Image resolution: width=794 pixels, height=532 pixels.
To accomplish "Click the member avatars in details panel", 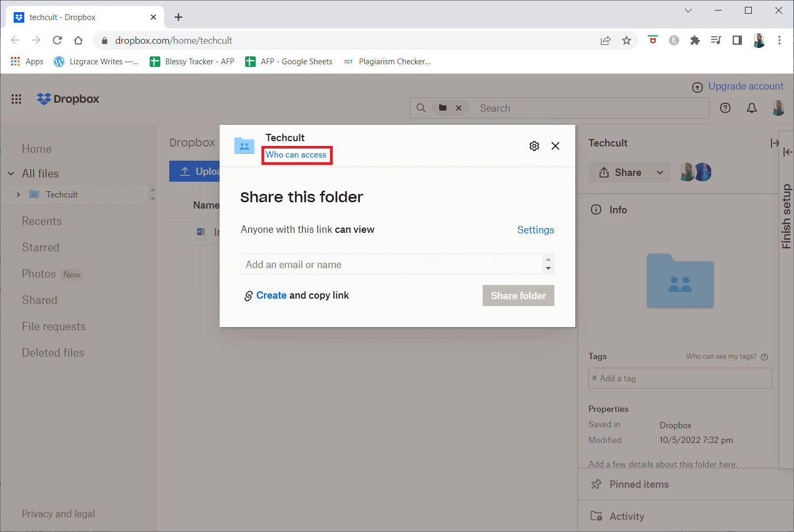I will coord(694,172).
